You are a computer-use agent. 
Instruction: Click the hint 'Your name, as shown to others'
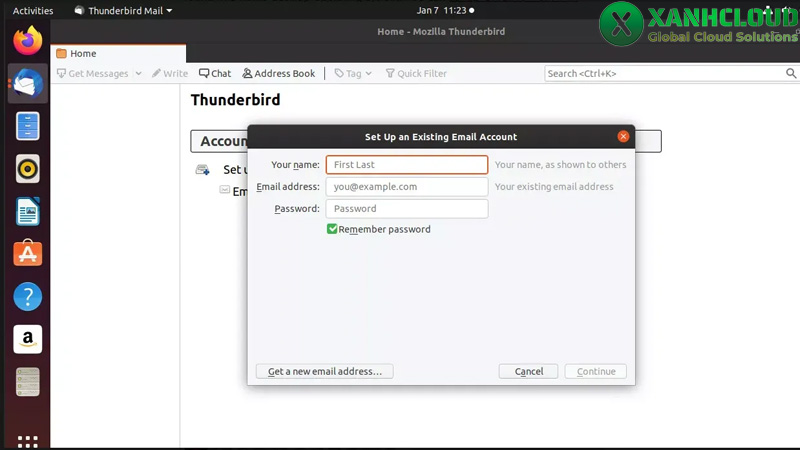click(560, 165)
